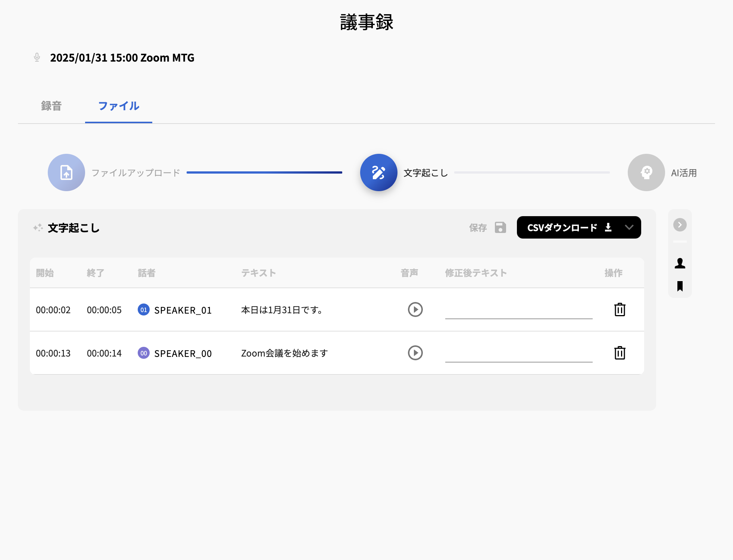This screenshot has height=560, width=733.
Task: Select the ファイル tab
Action: pyautogui.click(x=118, y=106)
